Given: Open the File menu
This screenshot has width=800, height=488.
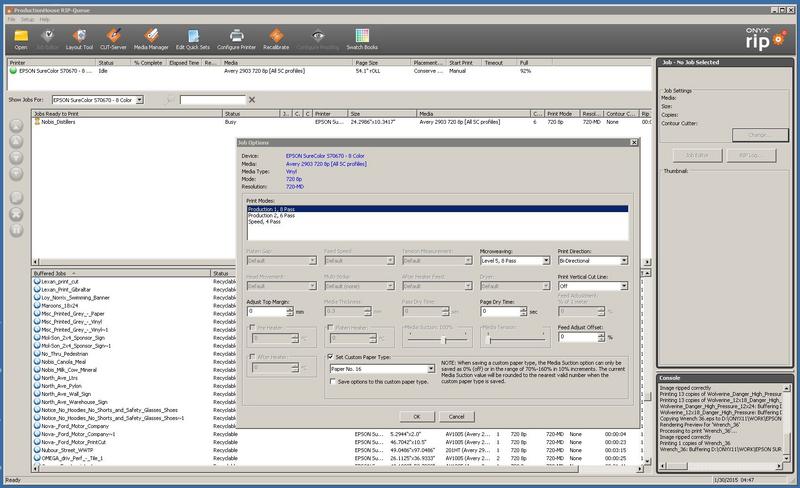Looking at the screenshot, I should click(11, 19).
